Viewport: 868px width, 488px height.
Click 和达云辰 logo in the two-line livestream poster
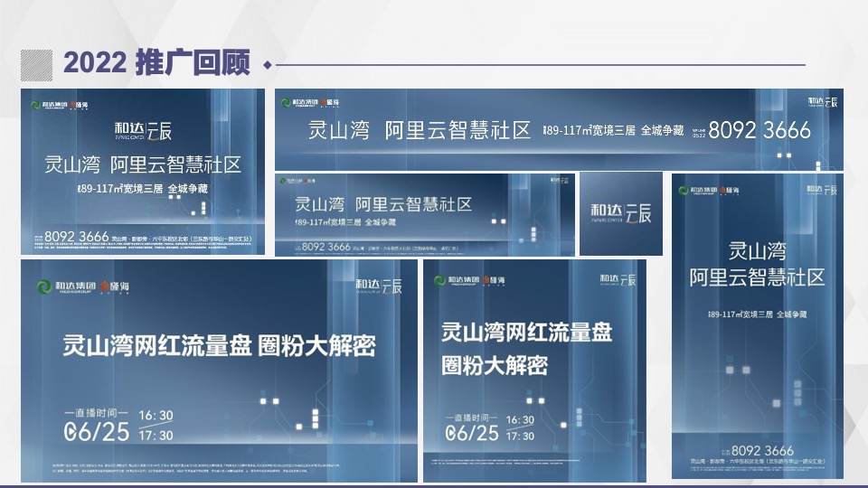pos(618,280)
